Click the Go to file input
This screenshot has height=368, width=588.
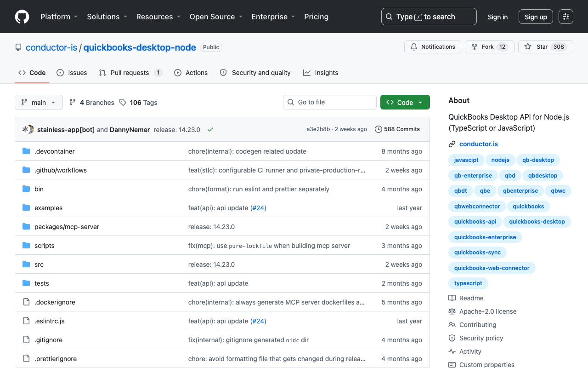pyautogui.click(x=330, y=102)
